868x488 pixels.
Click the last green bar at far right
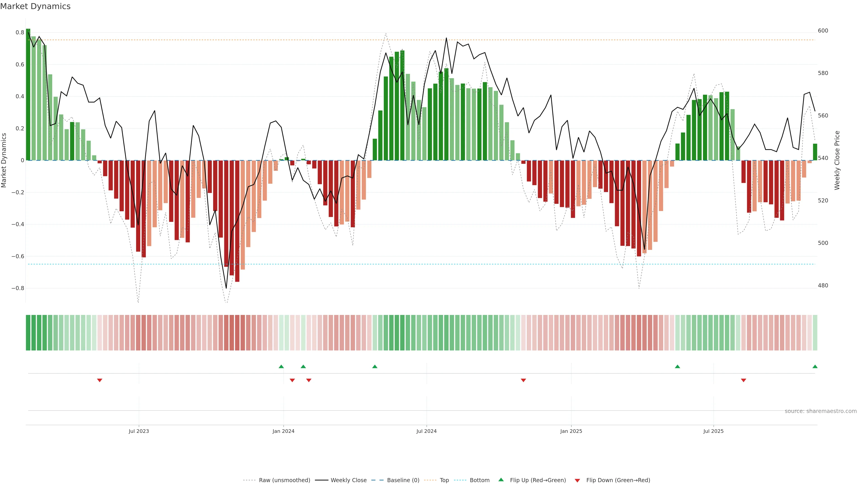point(815,152)
